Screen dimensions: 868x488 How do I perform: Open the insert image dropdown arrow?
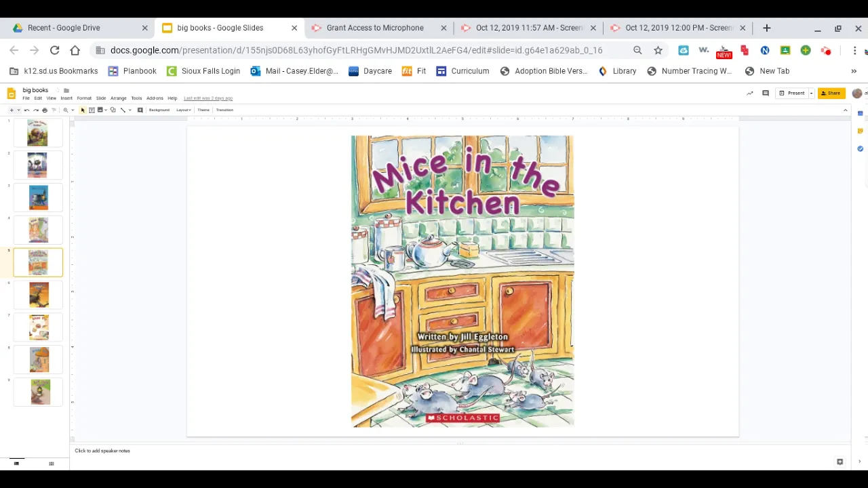[x=106, y=110]
